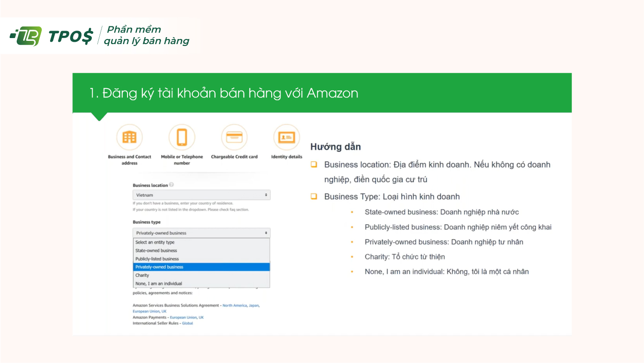Click the 'Mobile or Telephone number' label
The image size is (644, 363).
point(182,160)
